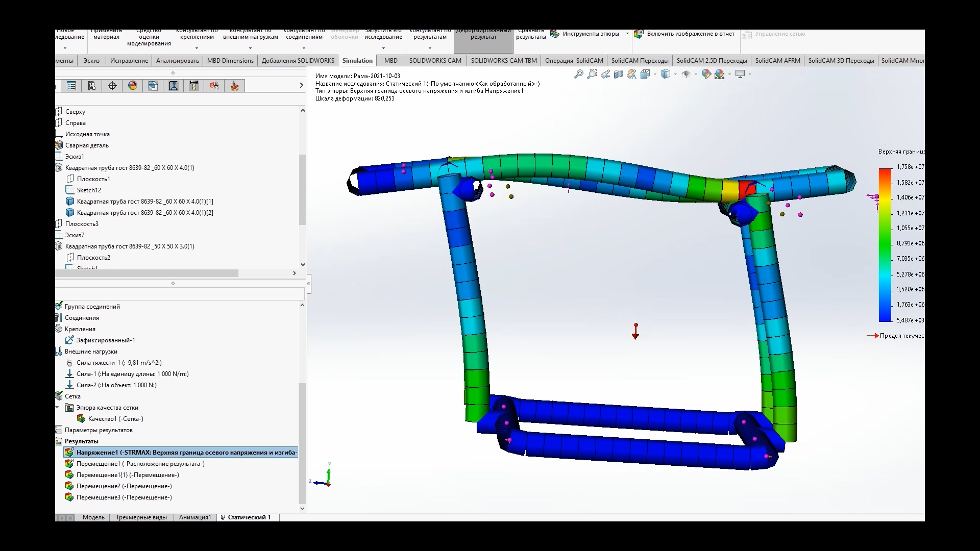Open the ConfigurationManager tree tab icon

(x=92, y=86)
